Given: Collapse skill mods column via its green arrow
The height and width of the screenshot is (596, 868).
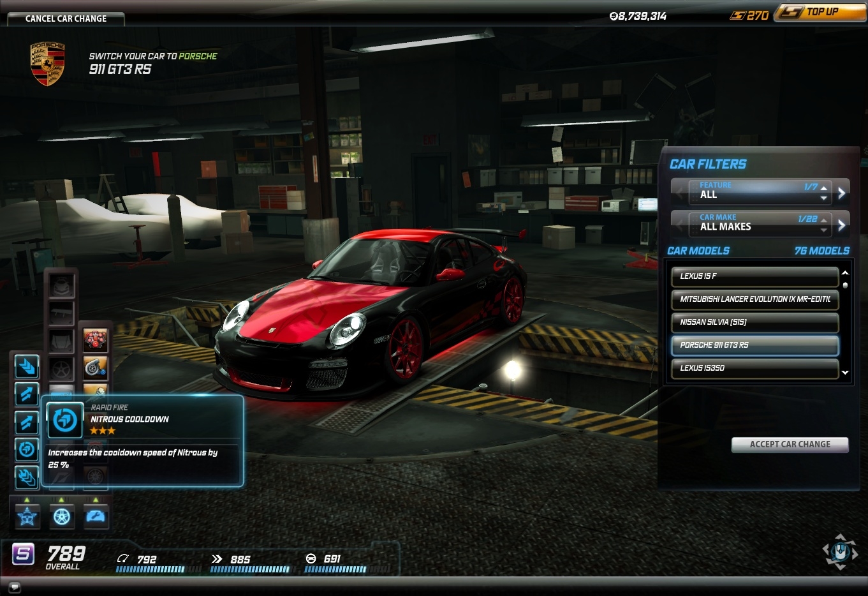Looking at the screenshot, I should 27,500.
